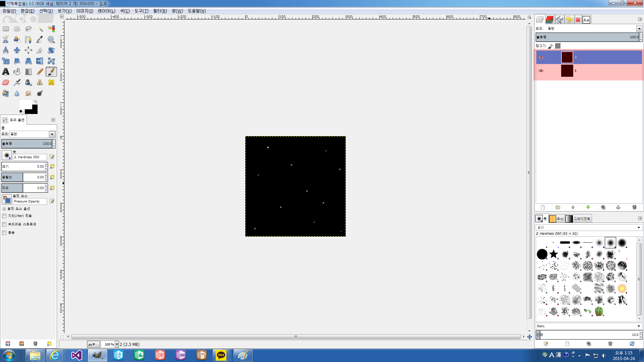Activate the Heal tool bandage icon

point(51,82)
